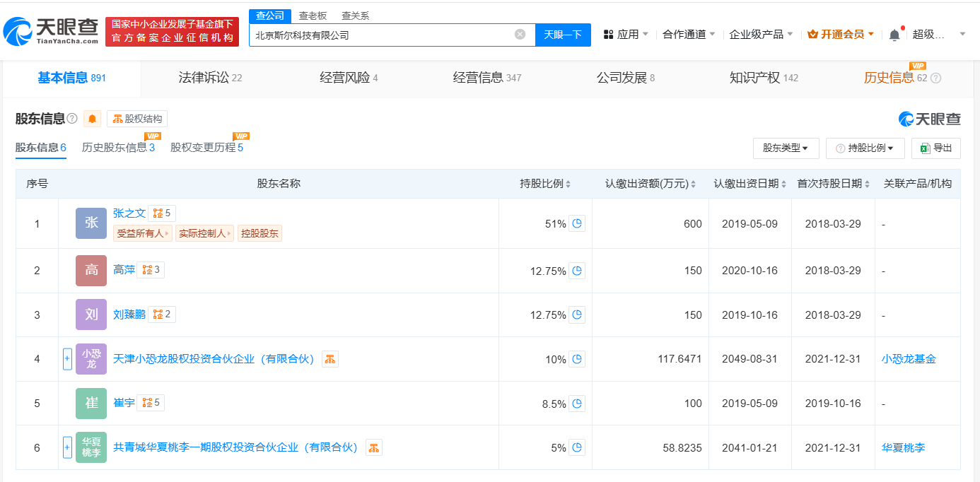Click 张之文 related companies badge 5

pos(161,213)
